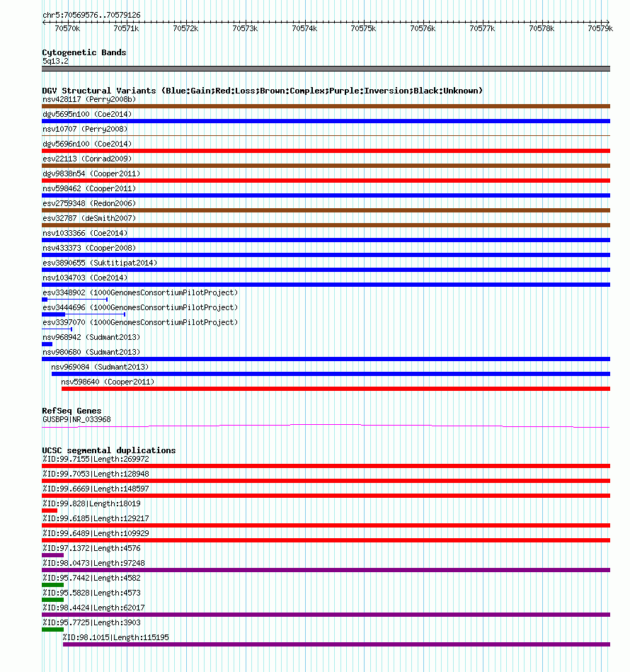Open duplication %ID:99.7053|Length:128948
Screen dimensions: 630x672
[x=96, y=474]
